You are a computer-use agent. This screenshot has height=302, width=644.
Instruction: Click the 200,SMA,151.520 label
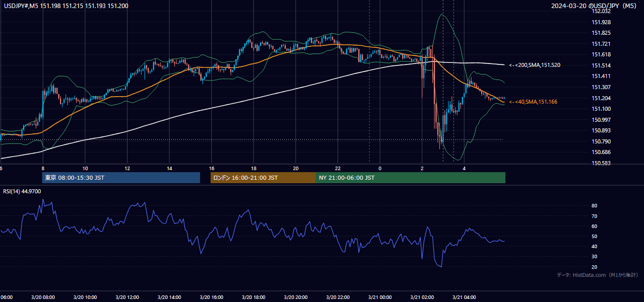point(535,65)
